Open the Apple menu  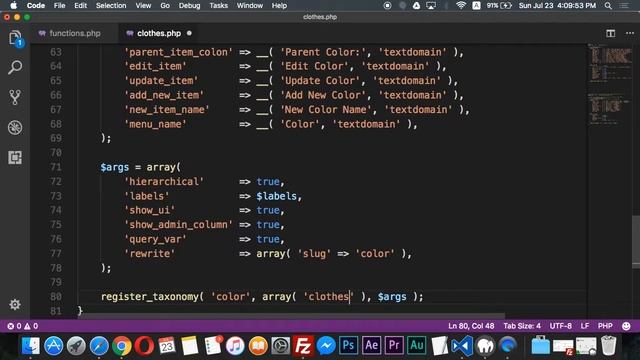pyautogui.click(x=13, y=6)
